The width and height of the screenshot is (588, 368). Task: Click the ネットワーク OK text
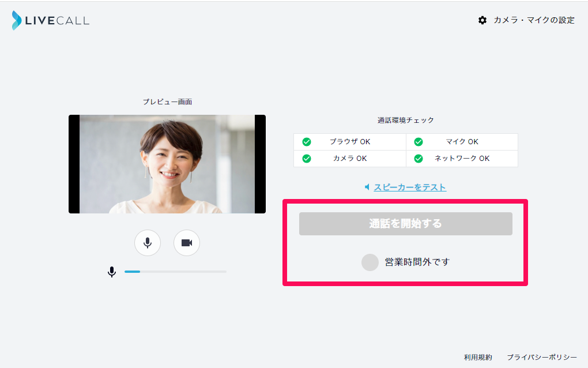point(462,159)
